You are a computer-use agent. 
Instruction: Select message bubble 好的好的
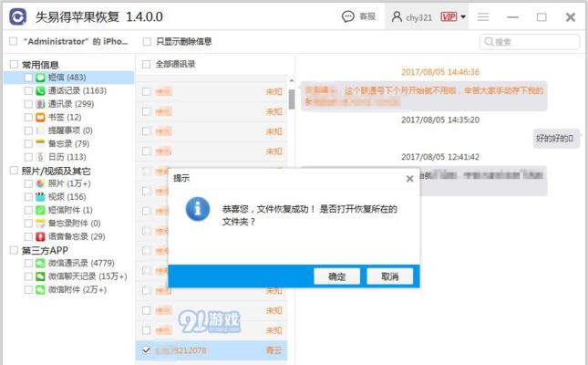(x=554, y=138)
